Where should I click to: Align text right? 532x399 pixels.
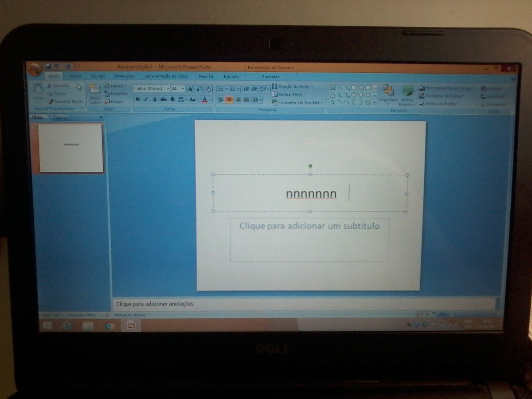point(238,100)
